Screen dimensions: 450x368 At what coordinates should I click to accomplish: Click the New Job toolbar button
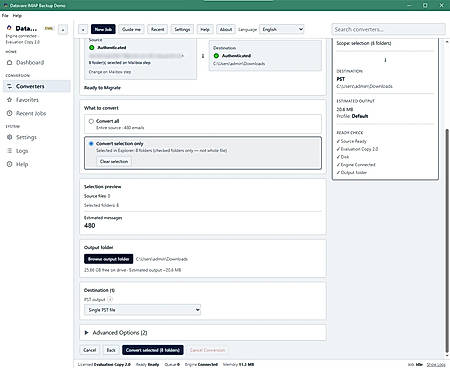(103, 29)
